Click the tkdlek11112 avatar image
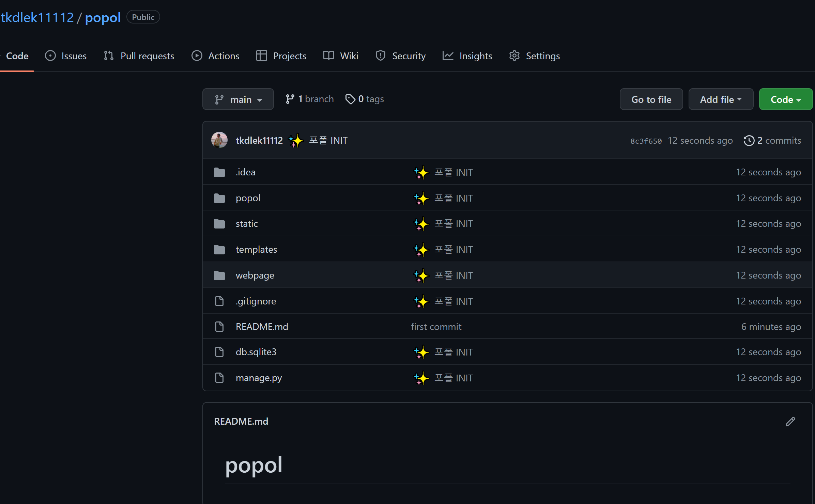The image size is (815, 504). pos(219,140)
